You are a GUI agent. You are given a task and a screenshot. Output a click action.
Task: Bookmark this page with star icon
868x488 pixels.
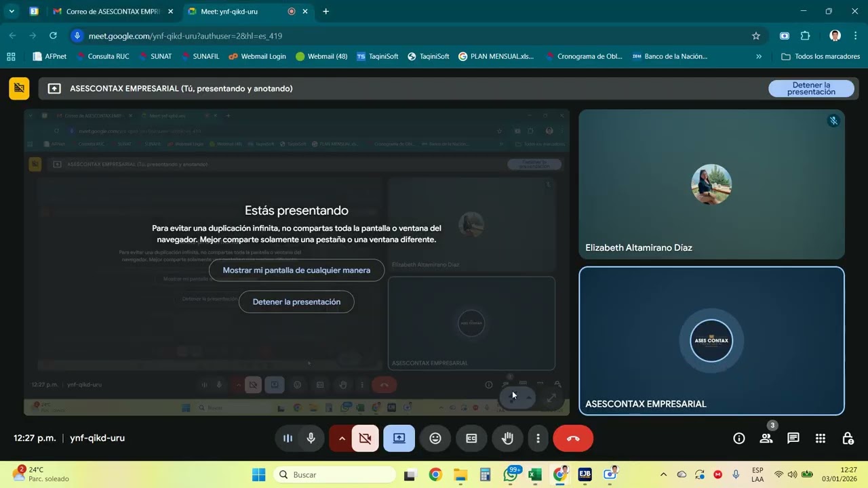coord(756,36)
